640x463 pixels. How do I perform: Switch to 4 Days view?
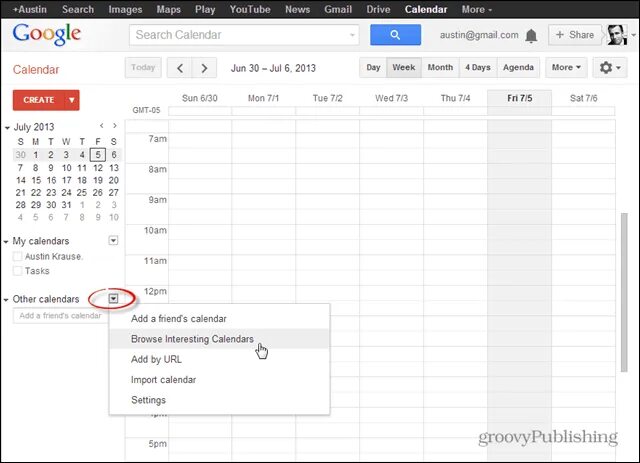[x=478, y=67]
